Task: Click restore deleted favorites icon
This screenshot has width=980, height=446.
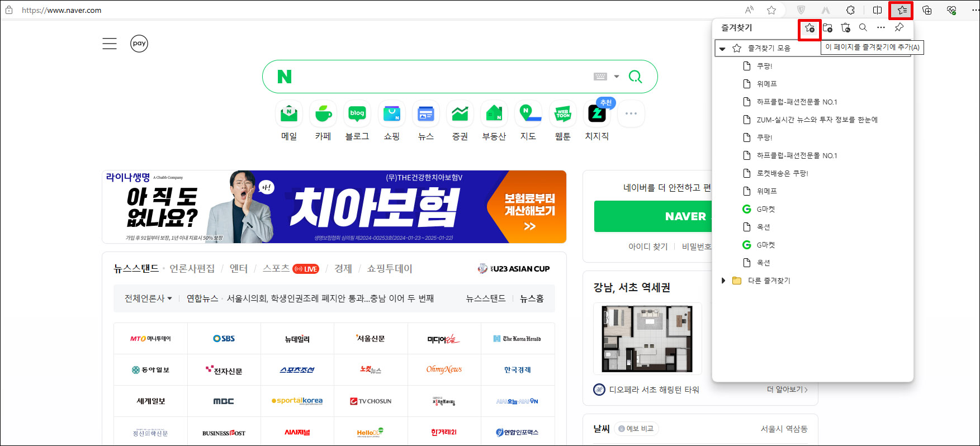Action: coord(845,27)
